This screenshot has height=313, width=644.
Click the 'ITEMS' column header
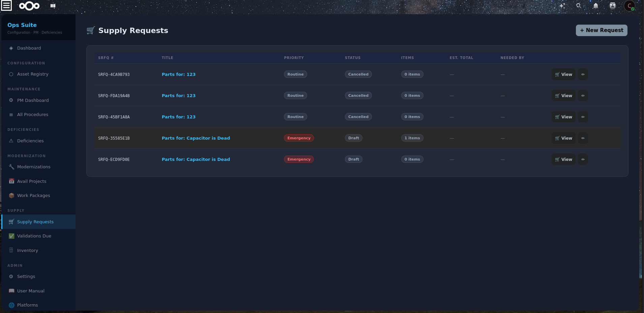tap(407, 58)
